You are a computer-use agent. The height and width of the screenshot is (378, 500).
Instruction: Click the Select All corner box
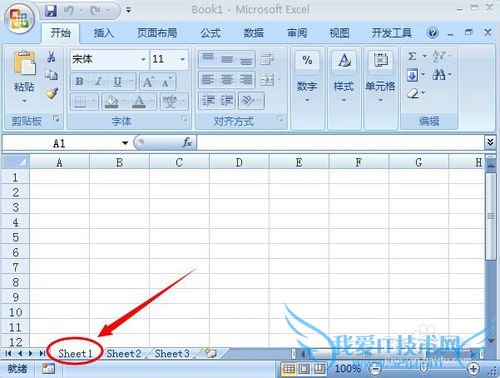pyautogui.click(x=16, y=162)
